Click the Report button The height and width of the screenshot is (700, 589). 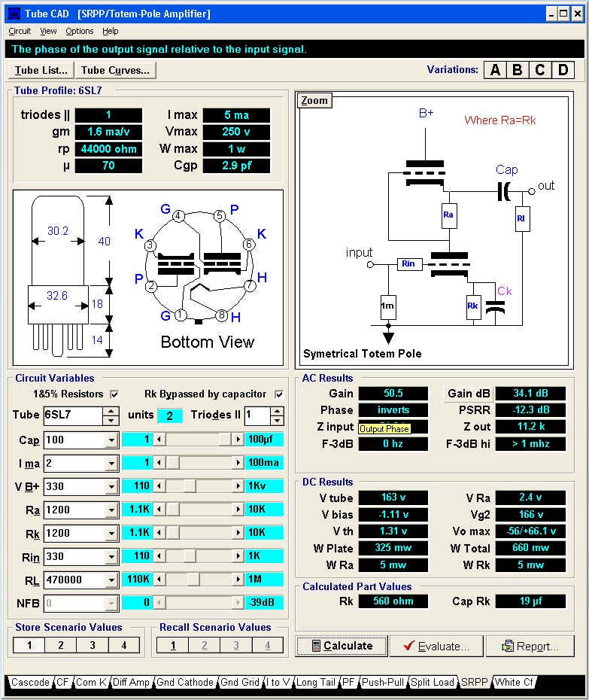pos(530,646)
